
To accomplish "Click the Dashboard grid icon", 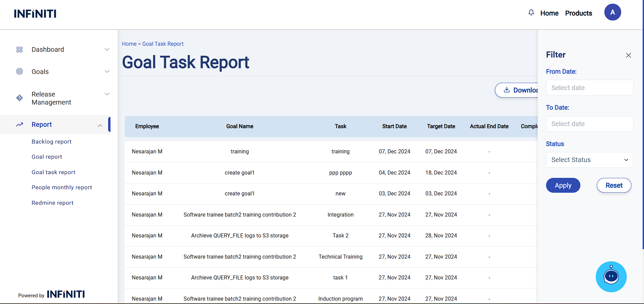I will [x=19, y=49].
